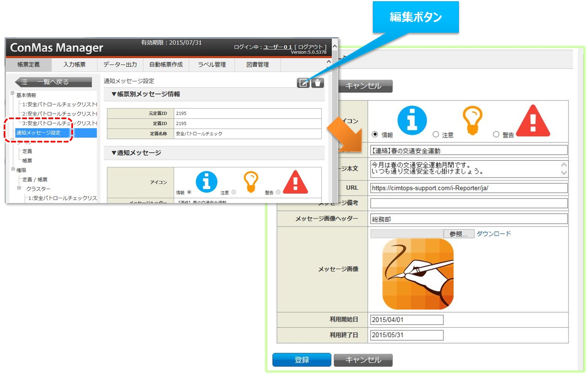Select small 情報 radio in Manager window
This screenshot has width=588, height=375.
point(189,192)
